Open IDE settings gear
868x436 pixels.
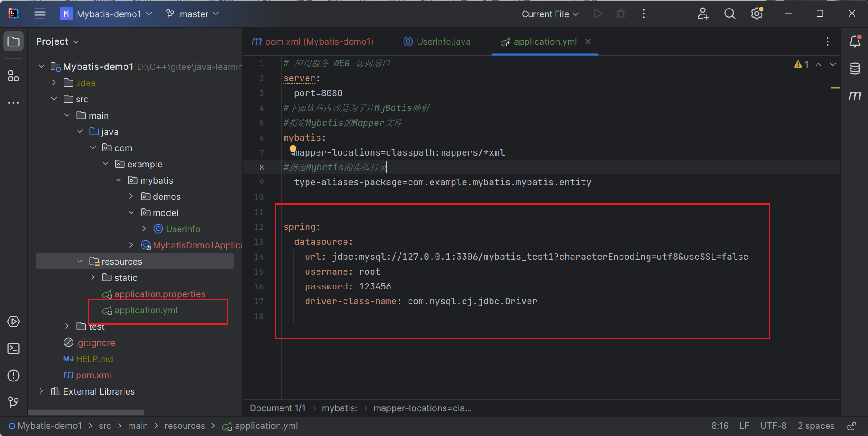pos(757,14)
